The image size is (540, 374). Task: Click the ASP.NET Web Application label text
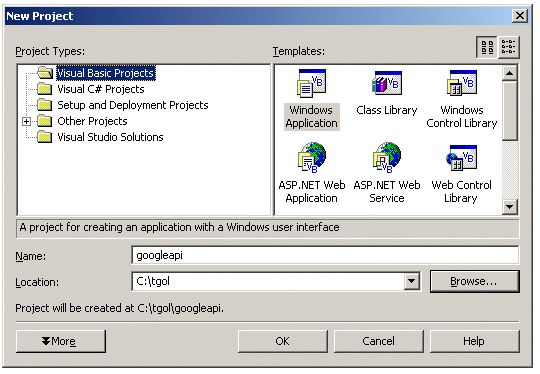(312, 191)
